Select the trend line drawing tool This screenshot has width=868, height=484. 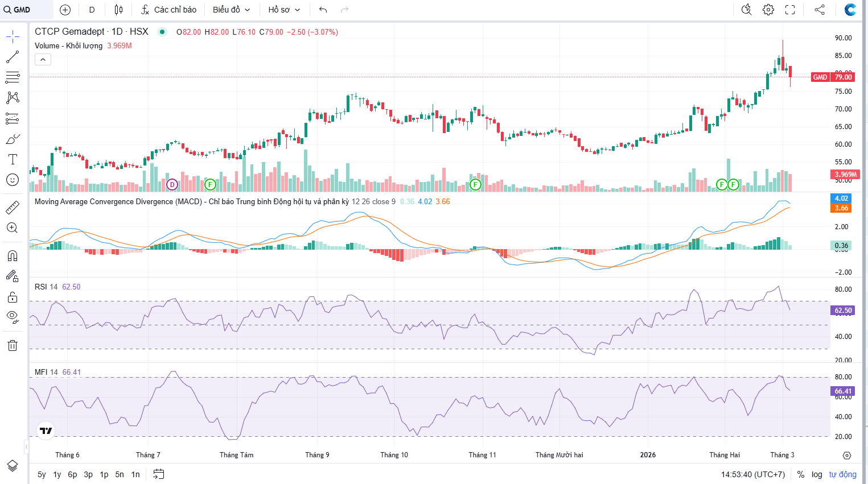13,57
